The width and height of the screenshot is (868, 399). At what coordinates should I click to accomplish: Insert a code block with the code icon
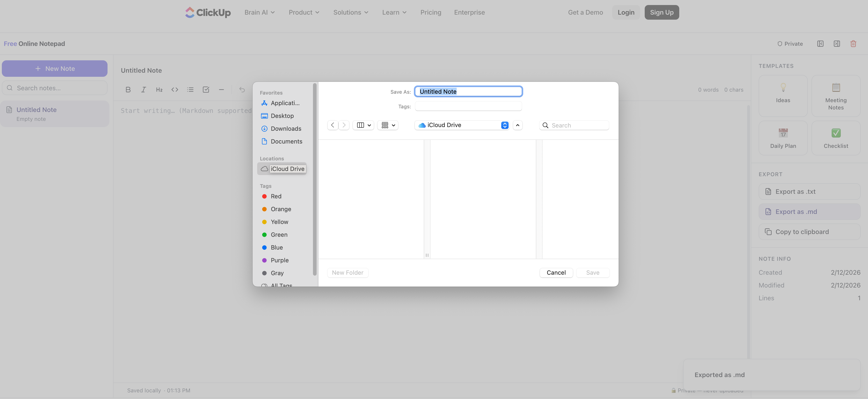[175, 90]
